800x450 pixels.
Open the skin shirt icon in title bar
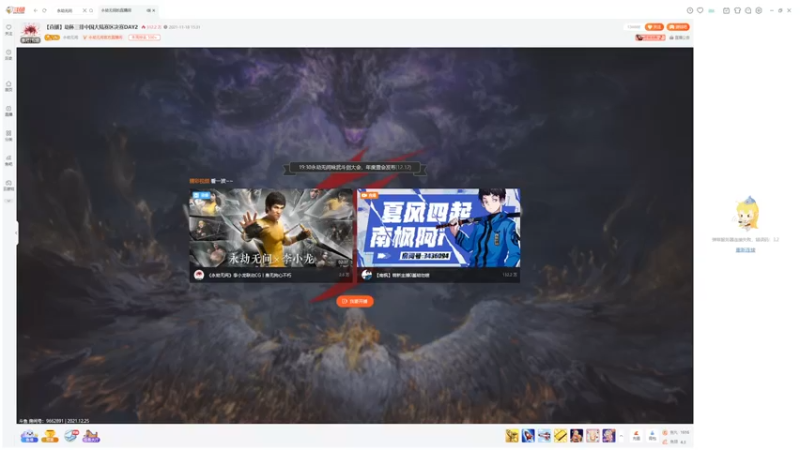[737, 10]
